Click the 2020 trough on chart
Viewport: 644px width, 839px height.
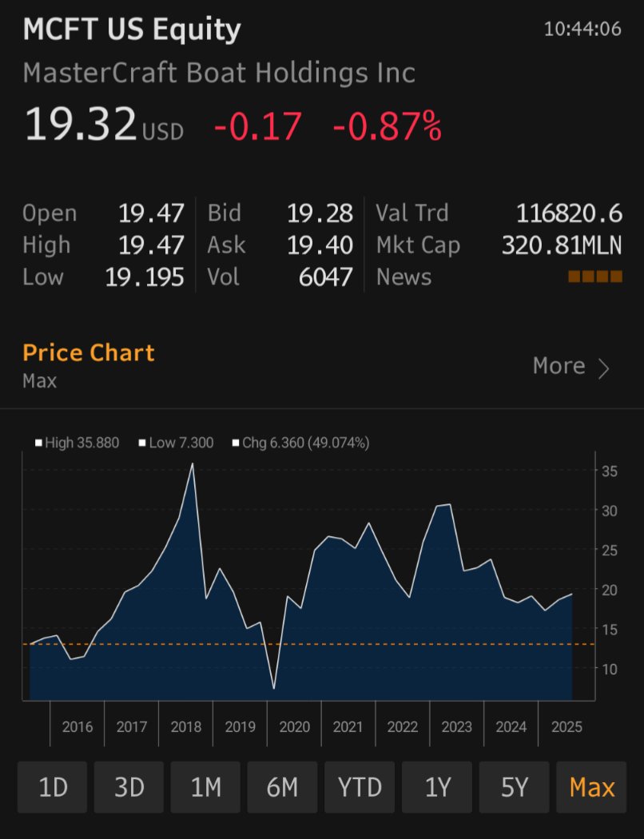tap(274, 688)
